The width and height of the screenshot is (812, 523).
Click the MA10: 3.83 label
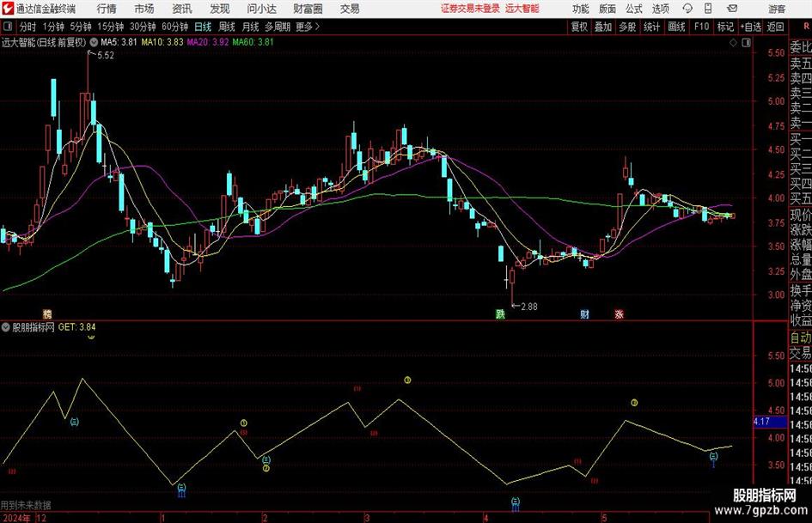click(162, 42)
